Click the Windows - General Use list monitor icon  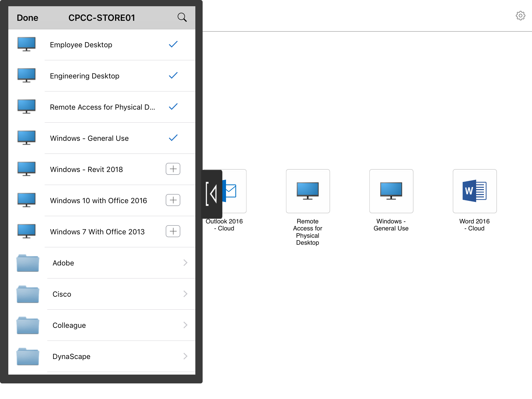(26, 138)
